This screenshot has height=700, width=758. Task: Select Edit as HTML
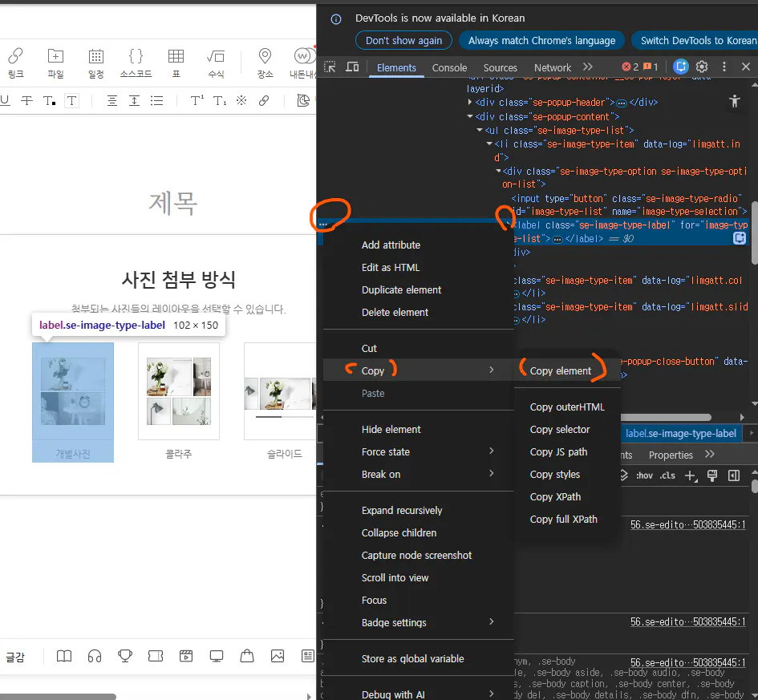[391, 268]
